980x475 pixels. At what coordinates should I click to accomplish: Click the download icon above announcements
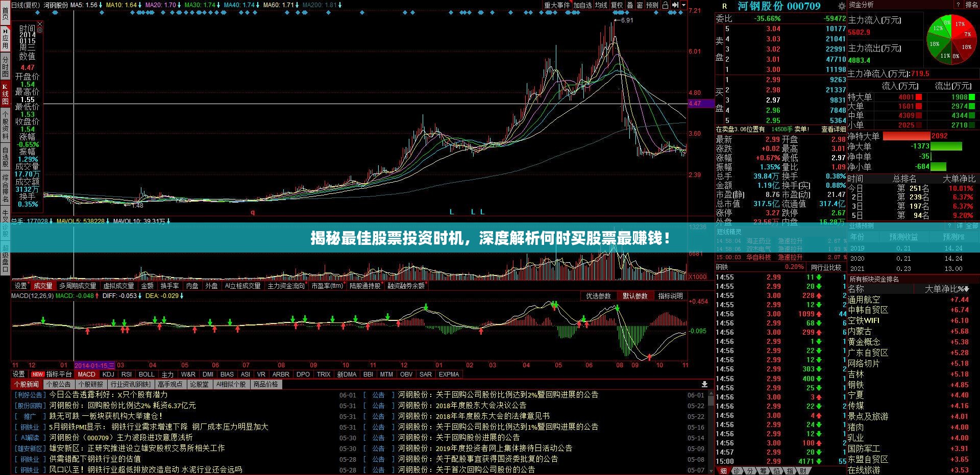tap(704, 384)
